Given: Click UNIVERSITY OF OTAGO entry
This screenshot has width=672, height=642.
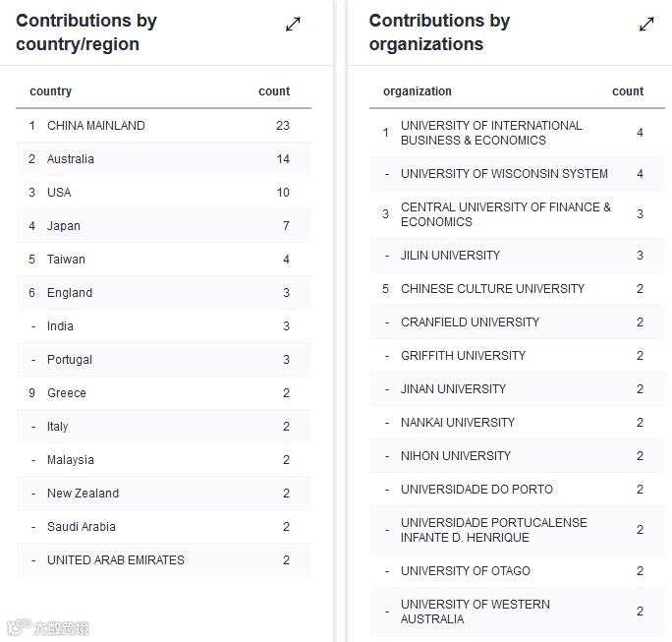Looking at the screenshot, I should [x=466, y=571].
